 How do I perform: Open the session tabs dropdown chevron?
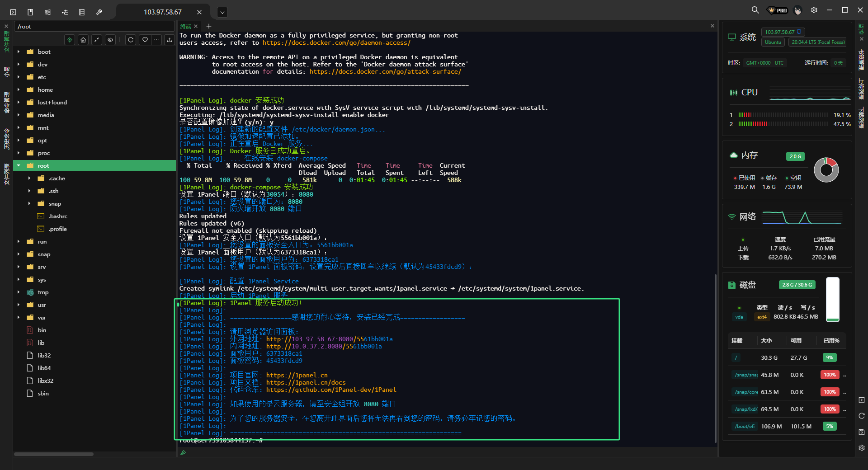click(222, 12)
